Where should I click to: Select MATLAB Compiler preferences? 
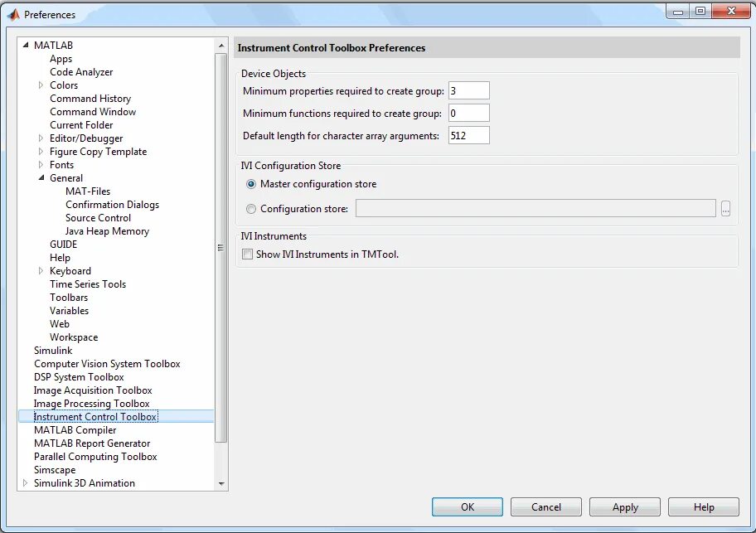click(x=75, y=430)
